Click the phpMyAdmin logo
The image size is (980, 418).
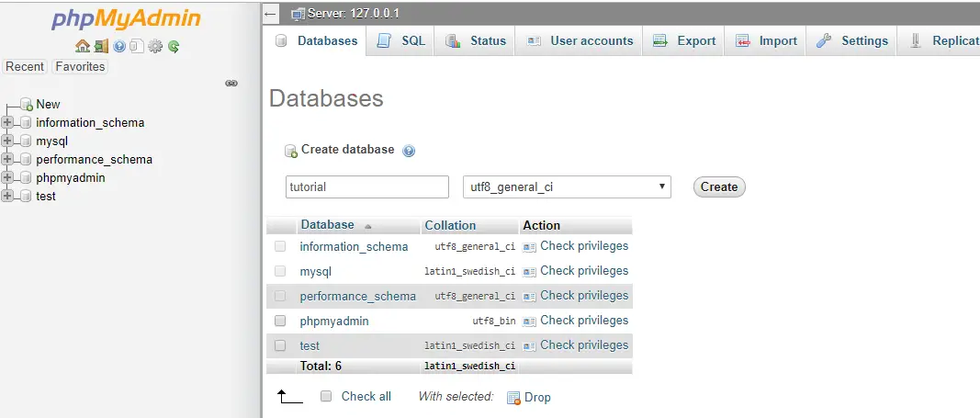(x=126, y=19)
